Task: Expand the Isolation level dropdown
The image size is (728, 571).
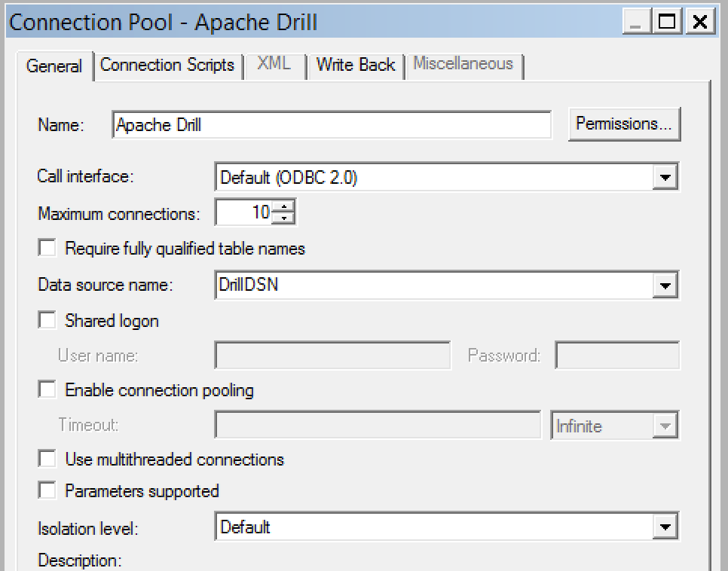Action: [664, 527]
